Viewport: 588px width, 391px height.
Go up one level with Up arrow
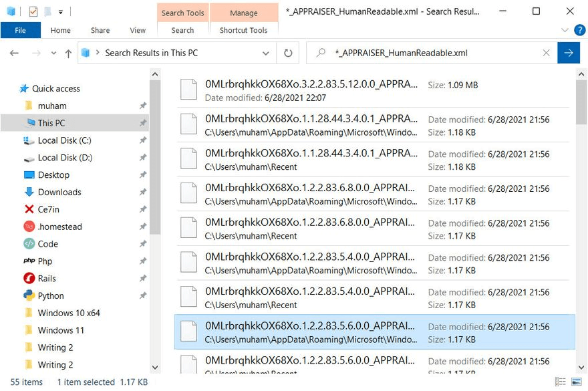68,53
